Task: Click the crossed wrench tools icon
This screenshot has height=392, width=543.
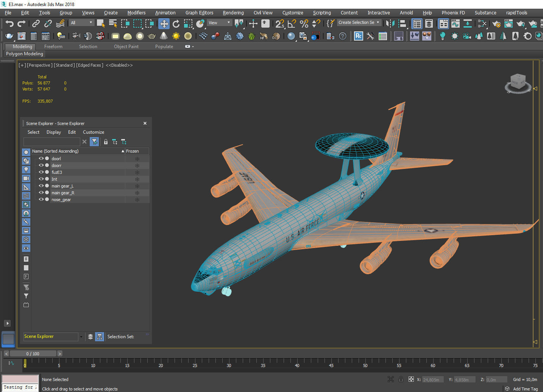Action: [370, 36]
